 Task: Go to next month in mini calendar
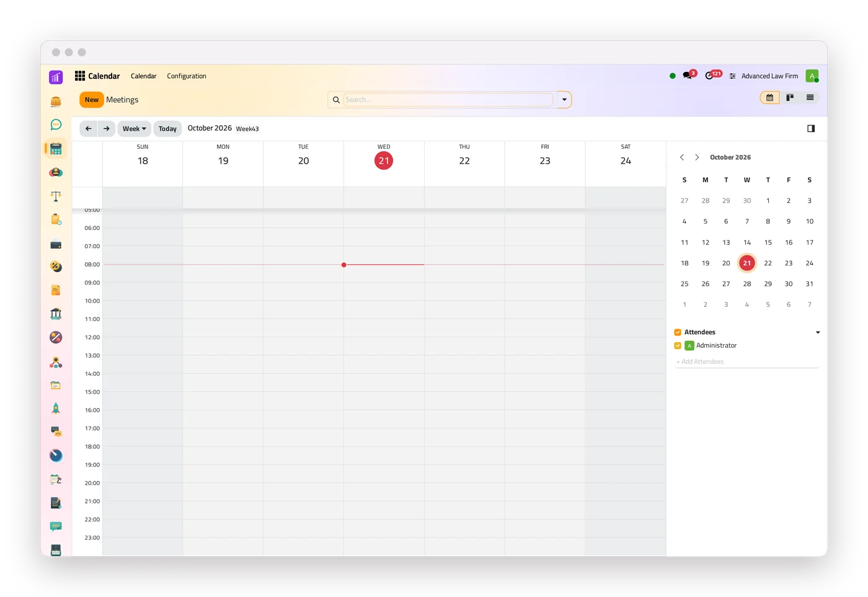[697, 157]
